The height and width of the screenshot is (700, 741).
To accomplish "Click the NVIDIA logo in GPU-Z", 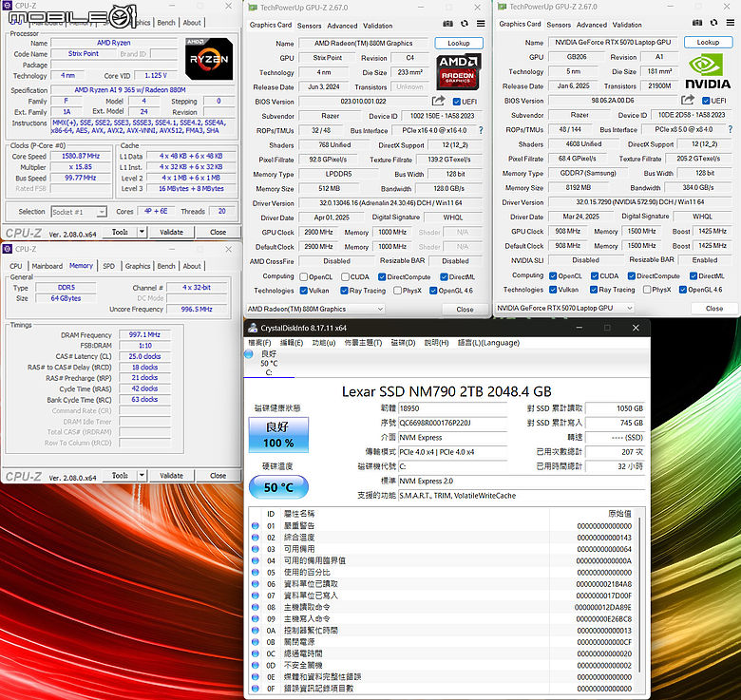I will [x=708, y=71].
